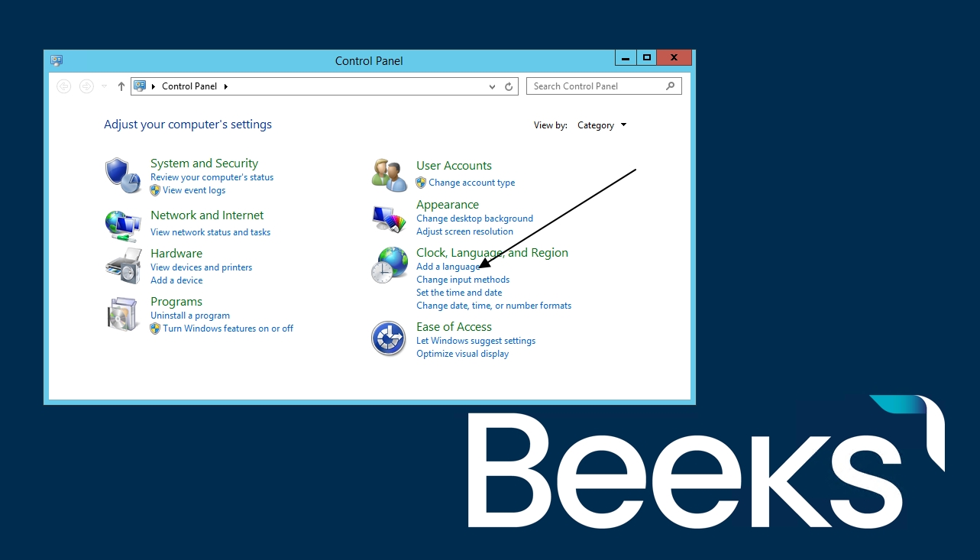
Task: Open Clock, Language, and Region heading
Action: coord(492,253)
